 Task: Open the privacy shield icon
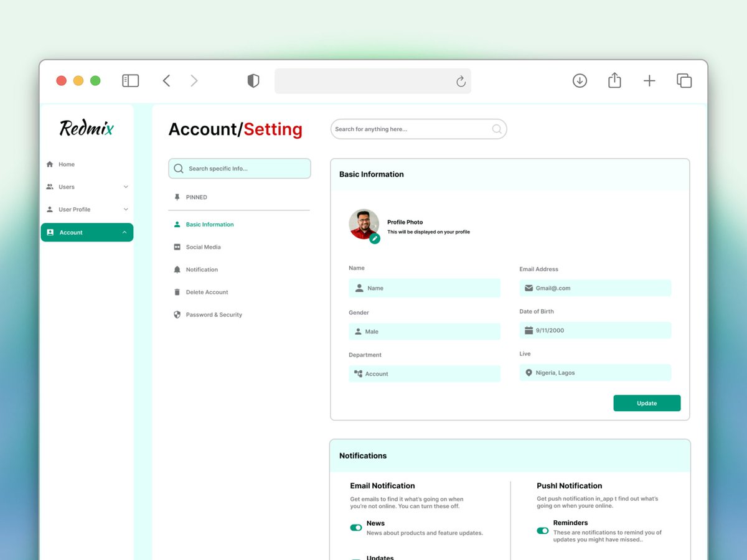tap(253, 81)
